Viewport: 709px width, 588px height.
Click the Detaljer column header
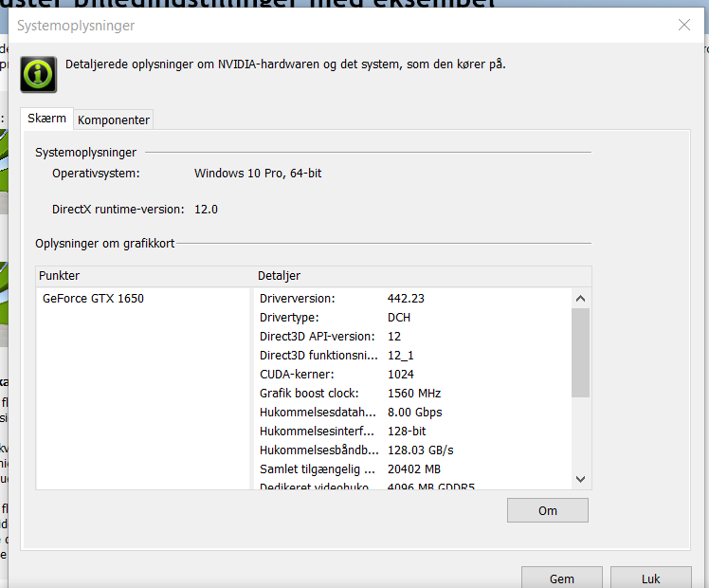pyautogui.click(x=423, y=276)
